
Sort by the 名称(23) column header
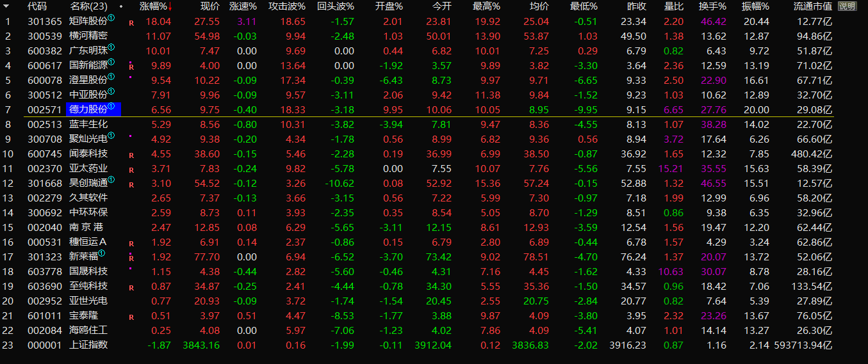[89, 6]
